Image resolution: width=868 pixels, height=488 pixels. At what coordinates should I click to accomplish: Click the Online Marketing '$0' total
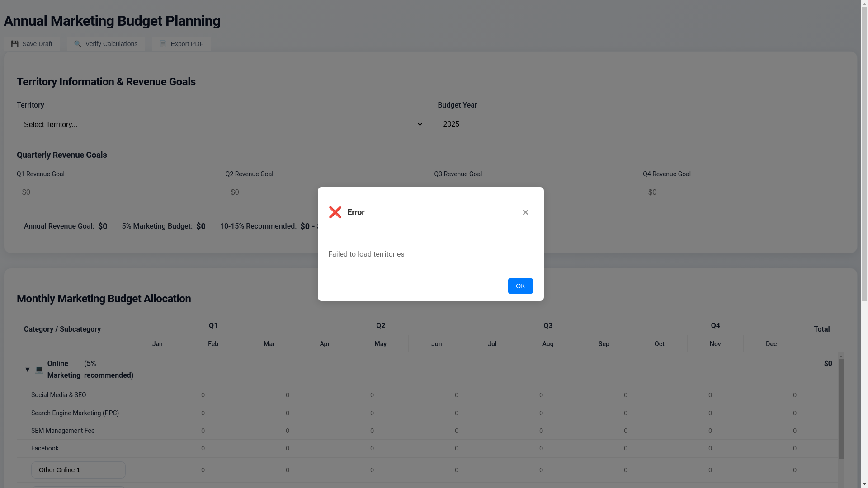click(828, 364)
